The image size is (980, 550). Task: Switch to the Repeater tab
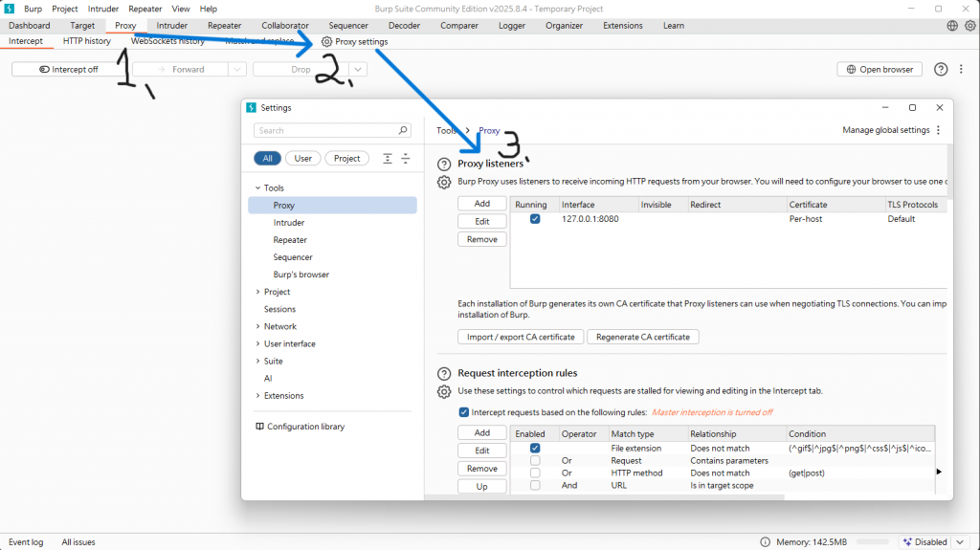[x=224, y=26]
